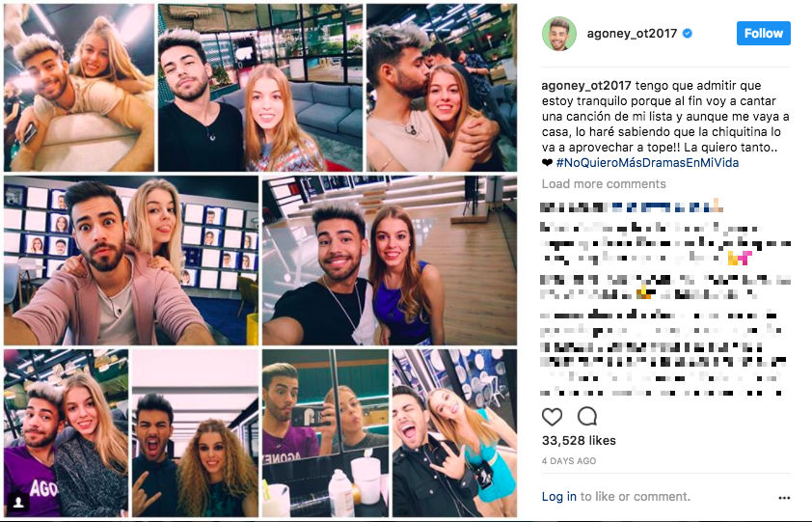
Task: Open the #NoQuieroMásDramasEnMiVida hashtag
Action: click(647, 163)
